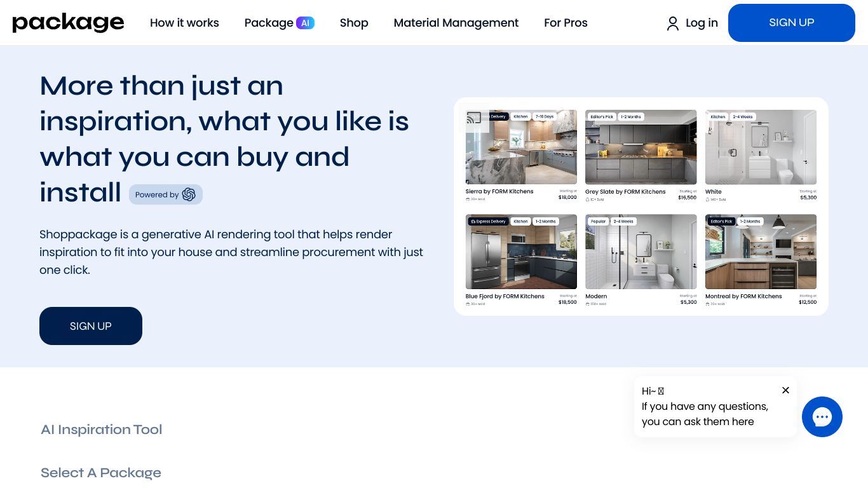Click the user profile icon beside Log in

click(x=672, y=24)
